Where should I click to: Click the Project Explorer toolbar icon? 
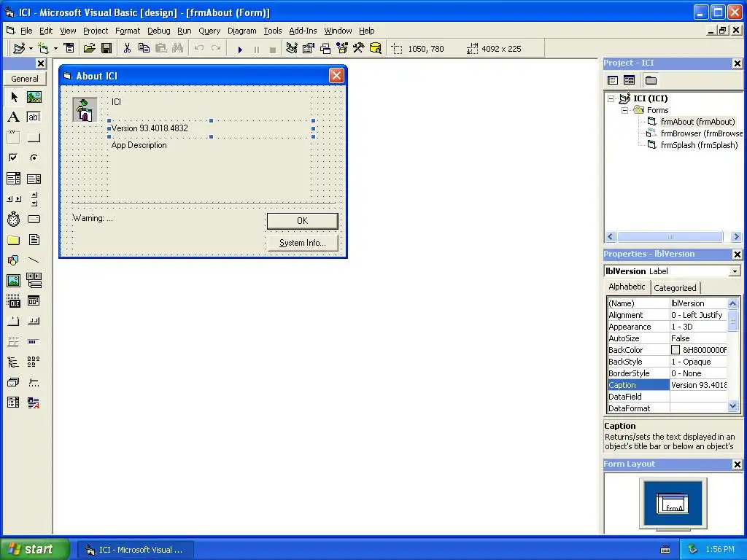click(x=292, y=48)
